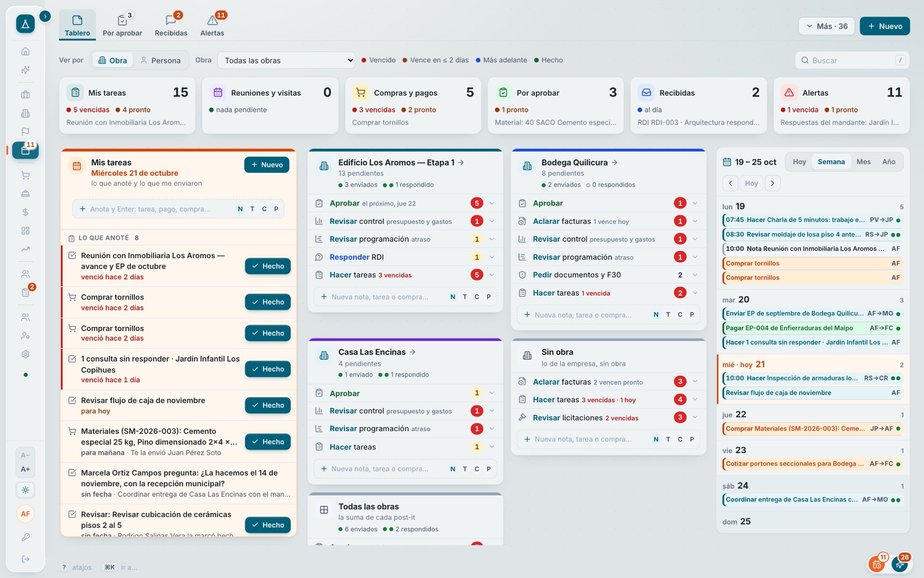Switch view to Persona

[161, 61]
